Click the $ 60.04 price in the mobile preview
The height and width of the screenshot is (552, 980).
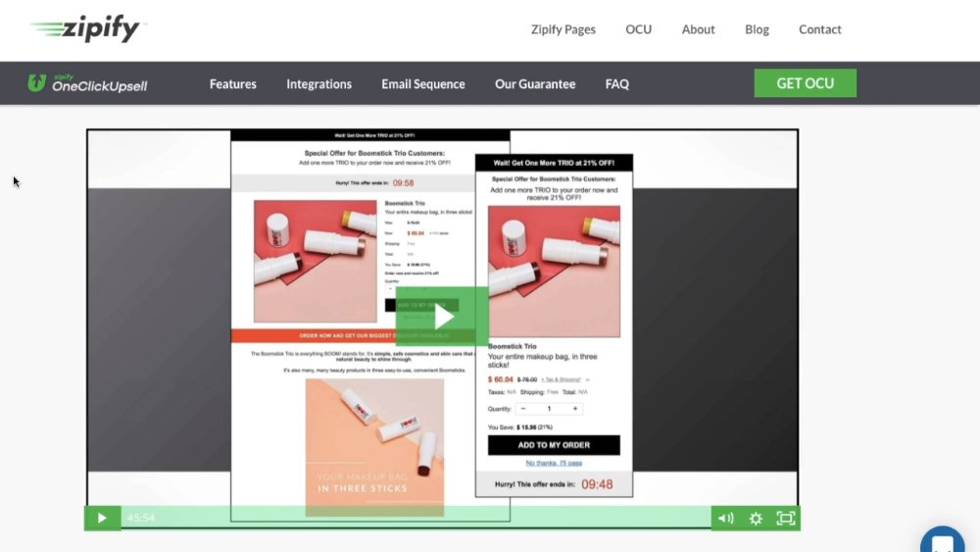[x=500, y=379]
